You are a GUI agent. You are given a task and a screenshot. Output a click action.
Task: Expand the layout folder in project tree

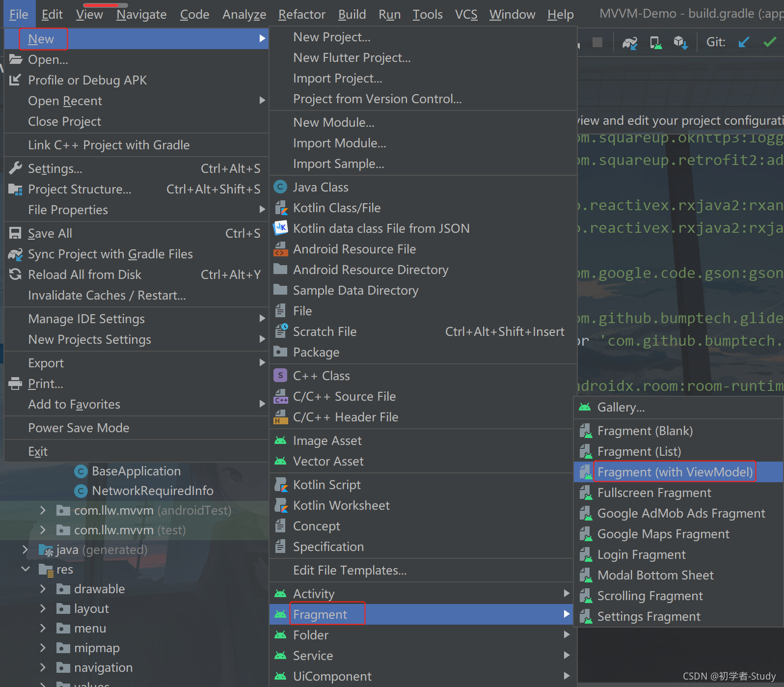[x=43, y=608]
